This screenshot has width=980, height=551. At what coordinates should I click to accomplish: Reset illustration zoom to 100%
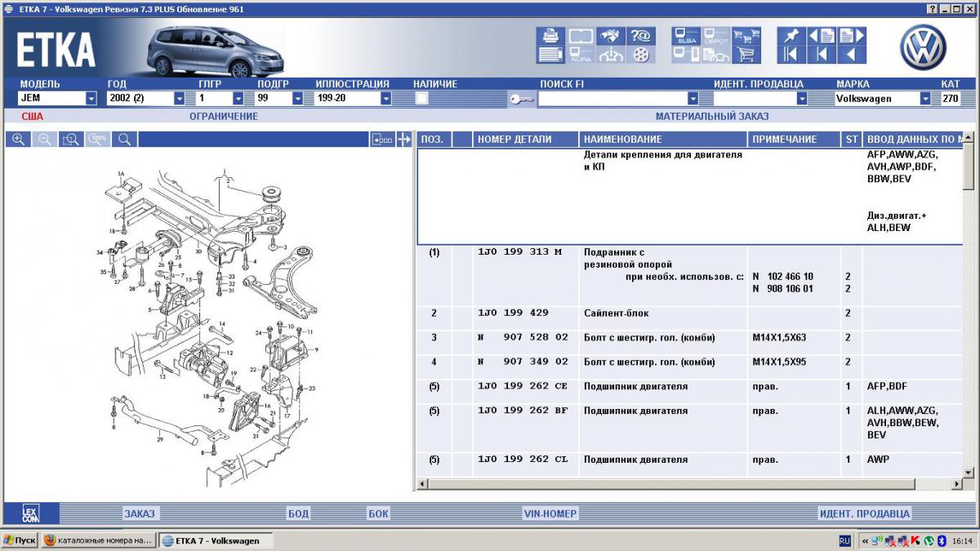pyautogui.click(x=99, y=140)
